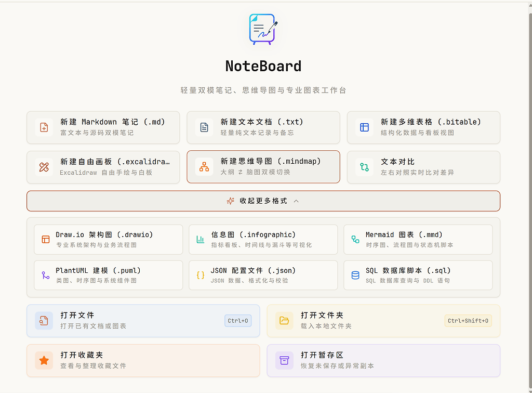Create a Mermaid 图表 (.mmd)
This screenshot has width=532, height=393.
click(418, 239)
